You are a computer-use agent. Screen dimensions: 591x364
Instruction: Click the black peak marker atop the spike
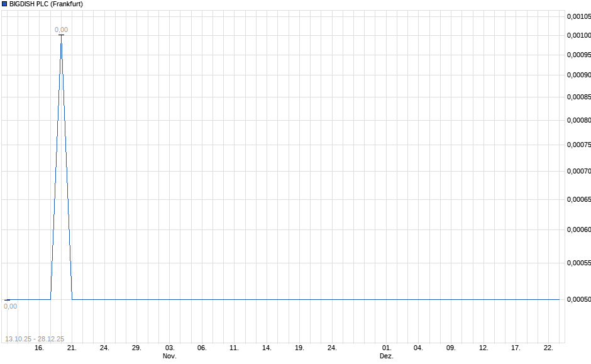[61, 36]
